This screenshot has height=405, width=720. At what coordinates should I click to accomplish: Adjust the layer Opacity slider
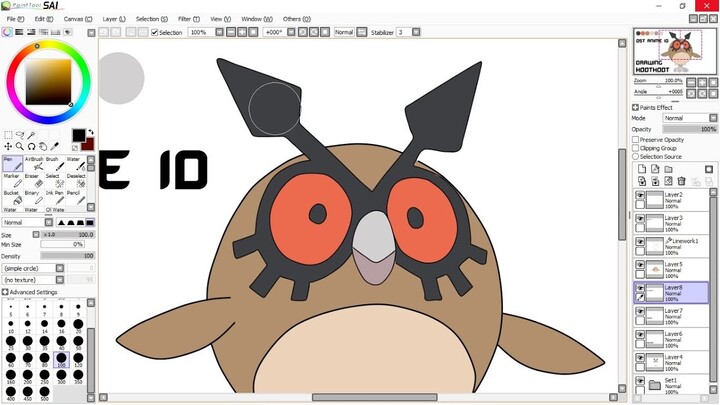click(x=690, y=129)
